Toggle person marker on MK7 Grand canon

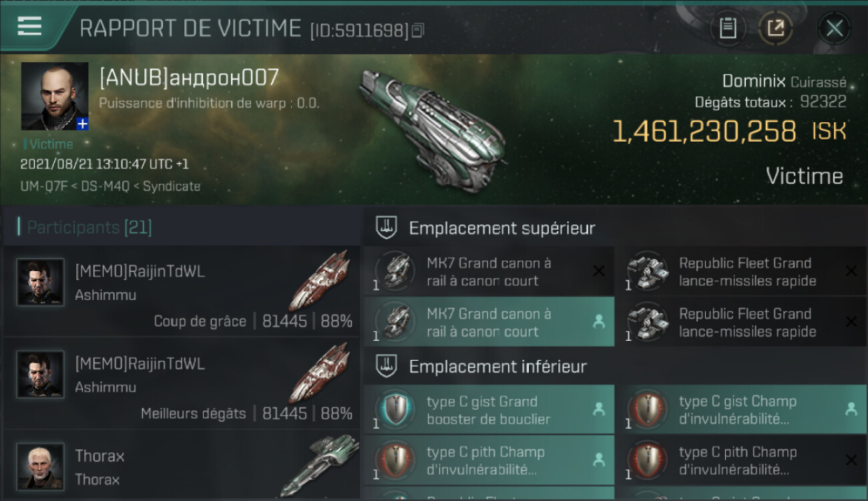coord(599,322)
